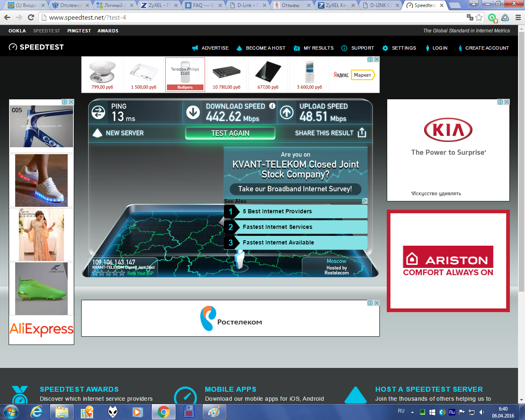This screenshot has width=525, height=420.
Task: Open Paint from the taskbar
Action: (x=214, y=412)
